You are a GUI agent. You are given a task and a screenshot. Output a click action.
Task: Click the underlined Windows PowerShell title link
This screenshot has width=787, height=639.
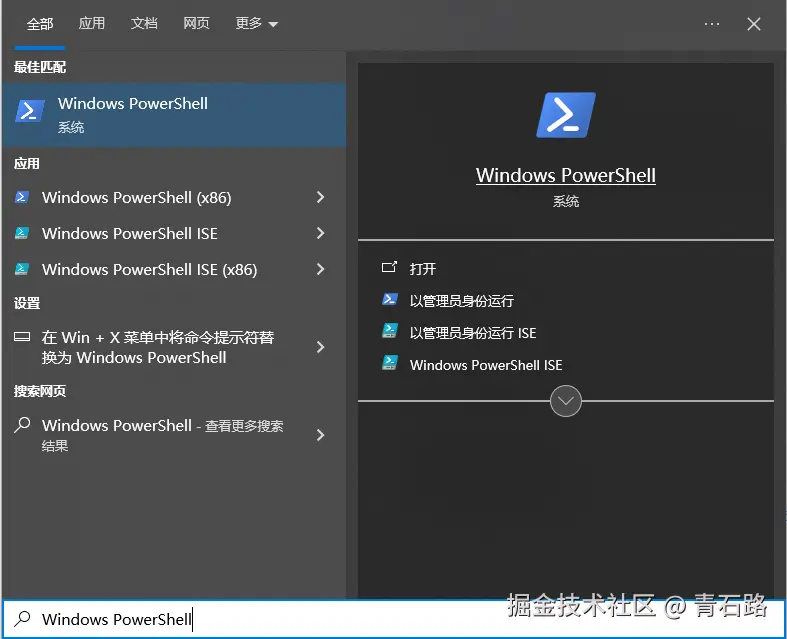[x=566, y=175]
